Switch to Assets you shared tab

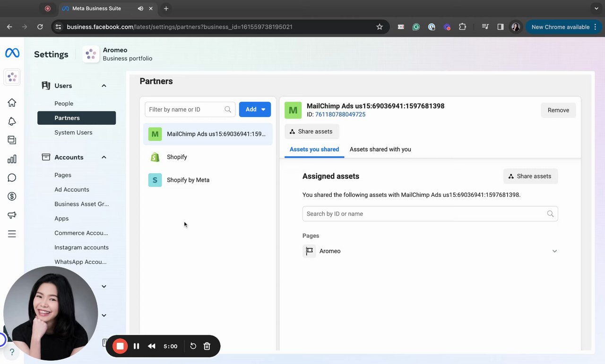point(314,149)
